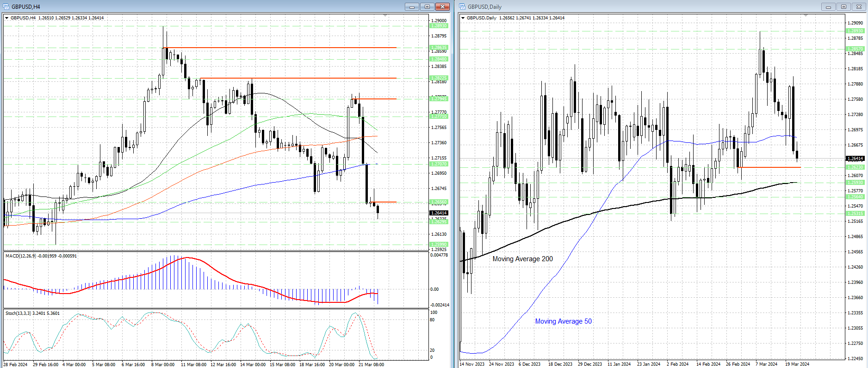Click the "19 Mar 2024" date on Daily axis
868x368 pixels.
(797, 364)
